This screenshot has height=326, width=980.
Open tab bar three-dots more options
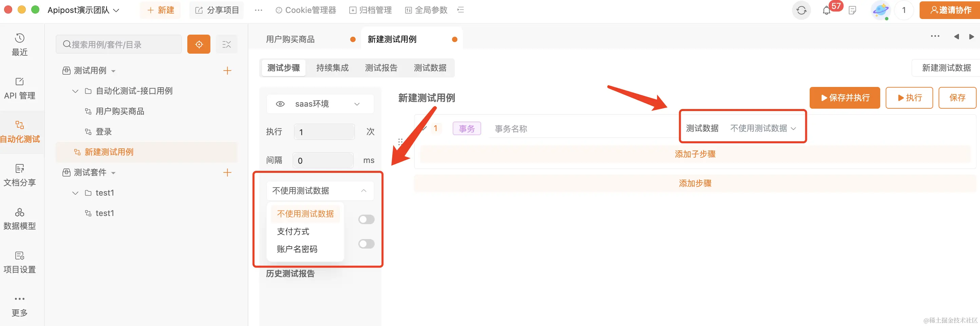point(935,36)
